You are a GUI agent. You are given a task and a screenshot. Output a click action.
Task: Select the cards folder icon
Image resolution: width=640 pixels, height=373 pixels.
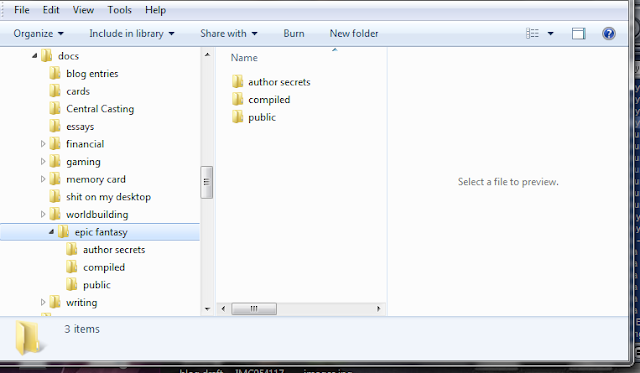click(55, 91)
